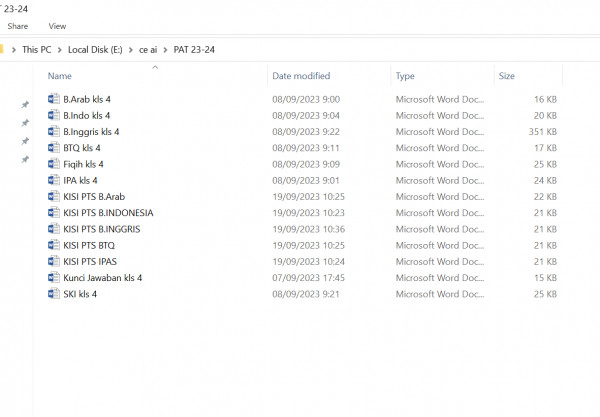Open the View ribbon tab

pyautogui.click(x=57, y=26)
